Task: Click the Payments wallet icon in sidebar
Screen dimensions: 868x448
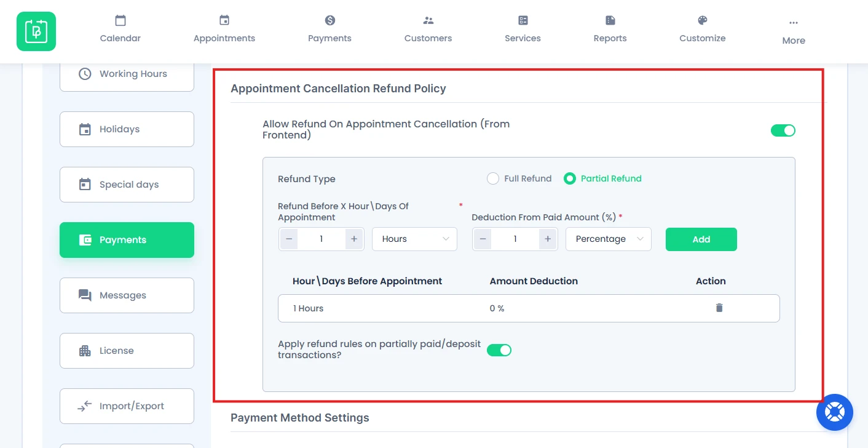Action: [85, 240]
